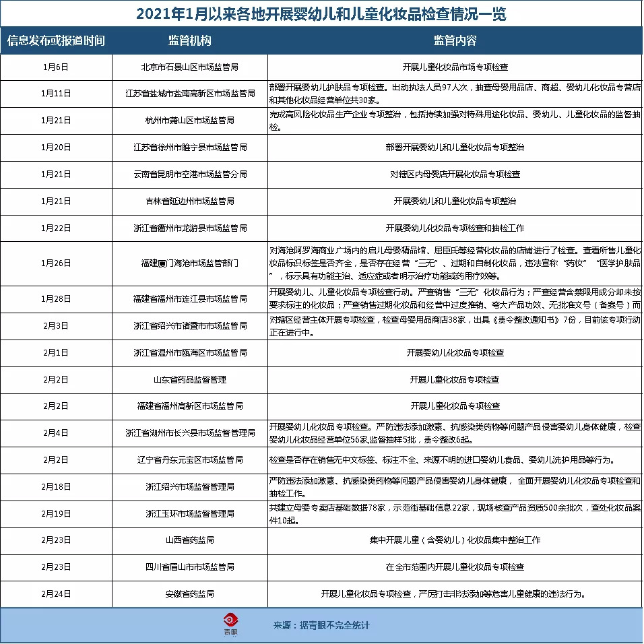Select the 信息发布或报道时间 column header
The width and height of the screenshot is (644, 644).
point(56,40)
